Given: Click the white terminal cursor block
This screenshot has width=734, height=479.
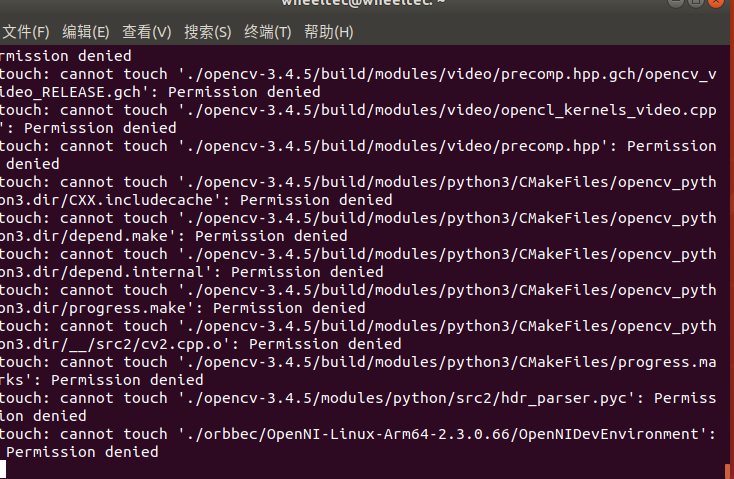Looking at the screenshot, I should (3, 469).
